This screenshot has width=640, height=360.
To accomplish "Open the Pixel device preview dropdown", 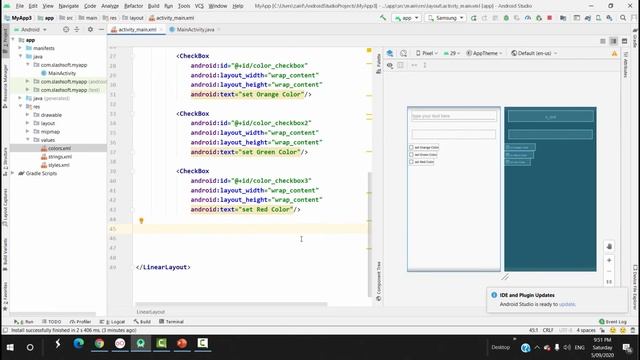I will [427, 53].
